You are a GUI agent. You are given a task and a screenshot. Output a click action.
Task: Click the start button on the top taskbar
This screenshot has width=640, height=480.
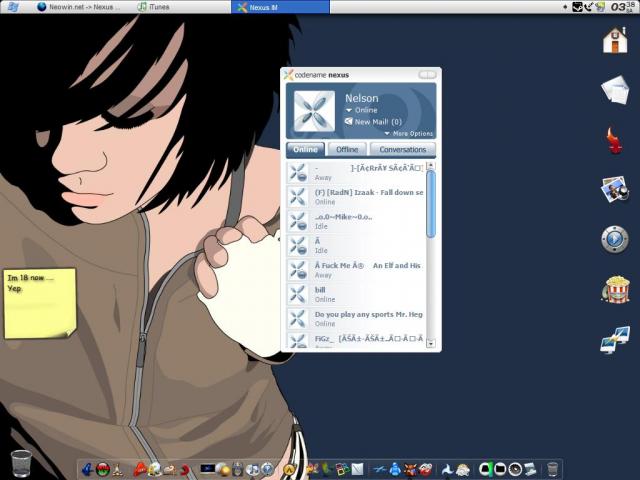pos(13,7)
